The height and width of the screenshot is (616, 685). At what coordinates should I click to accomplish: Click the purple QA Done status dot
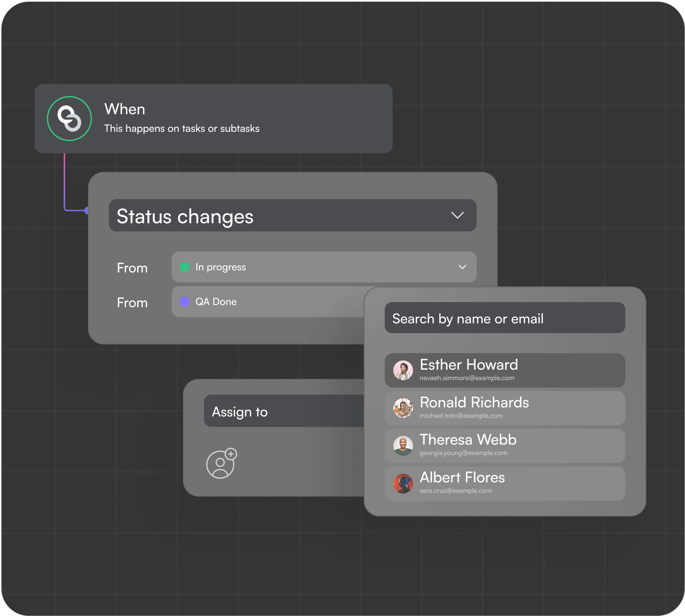185,302
